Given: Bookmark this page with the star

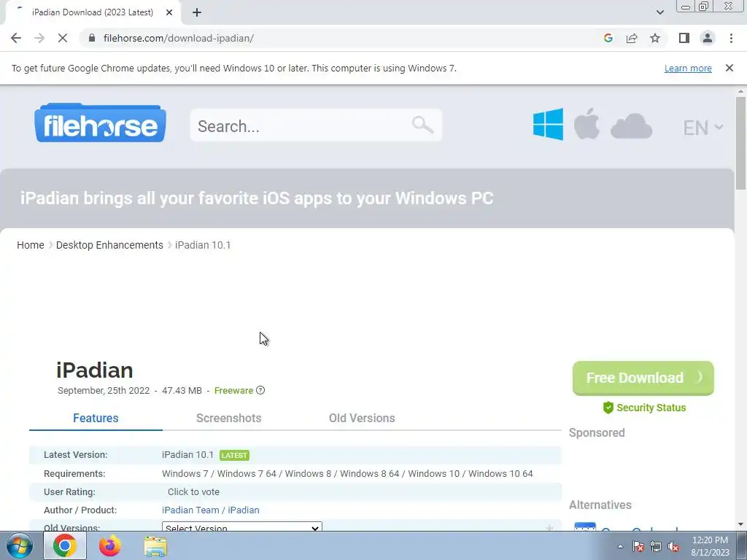Looking at the screenshot, I should point(655,38).
